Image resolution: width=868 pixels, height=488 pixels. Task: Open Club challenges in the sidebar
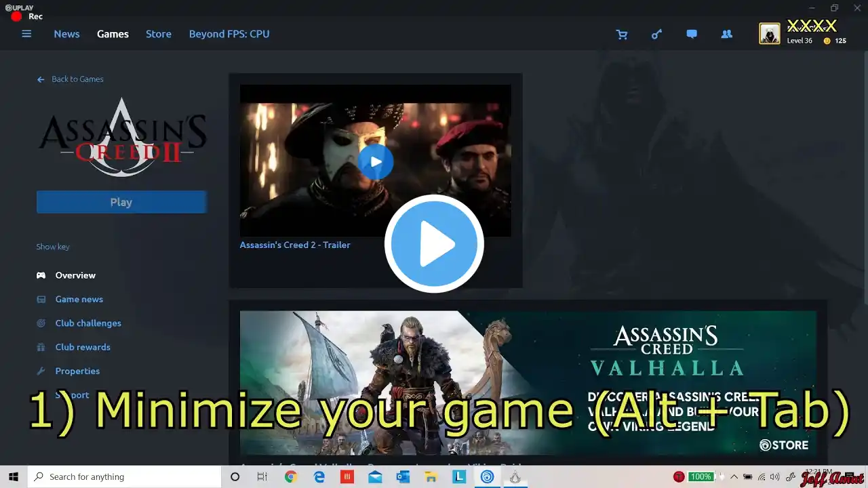[x=88, y=323]
